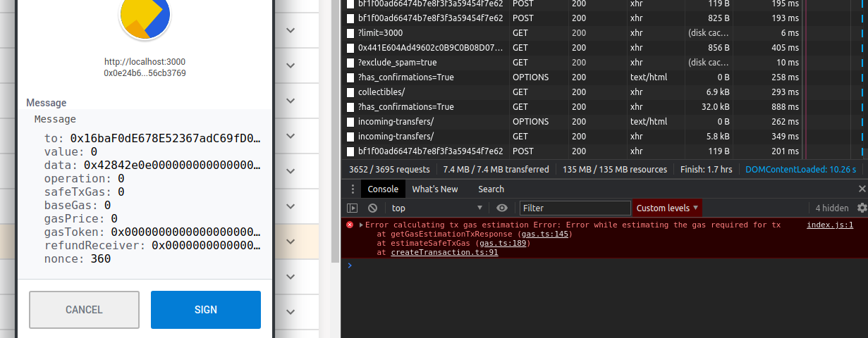Image resolution: width=868 pixels, height=338 pixels.
Task: Click '135 MB / 135 MB resources' status
Action: click(614, 170)
